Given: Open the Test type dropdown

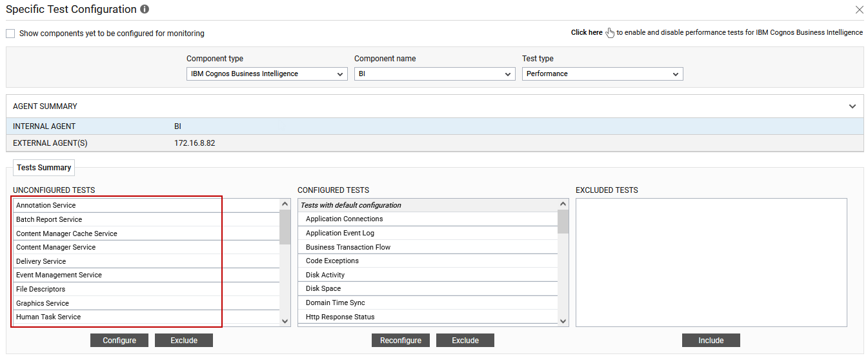Looking at the screenshot, I should pos(603,74).
